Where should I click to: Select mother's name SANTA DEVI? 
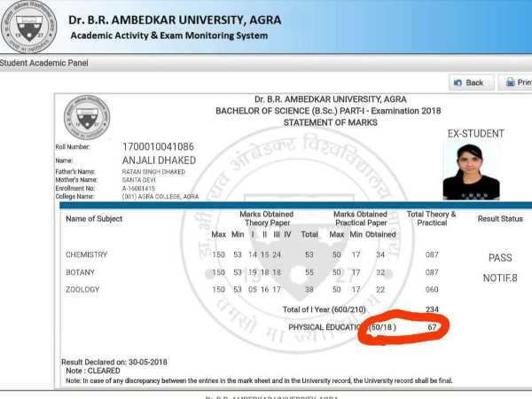(138, 180)
